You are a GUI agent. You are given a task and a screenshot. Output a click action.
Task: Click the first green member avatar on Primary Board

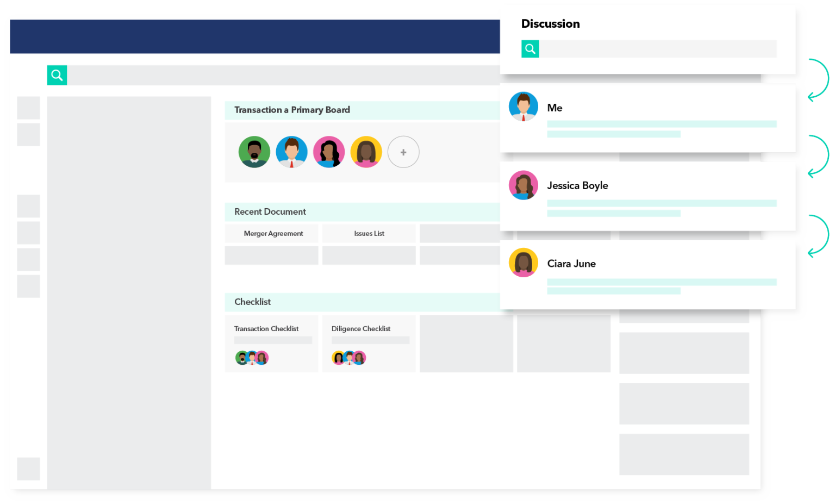coord(254,152)
